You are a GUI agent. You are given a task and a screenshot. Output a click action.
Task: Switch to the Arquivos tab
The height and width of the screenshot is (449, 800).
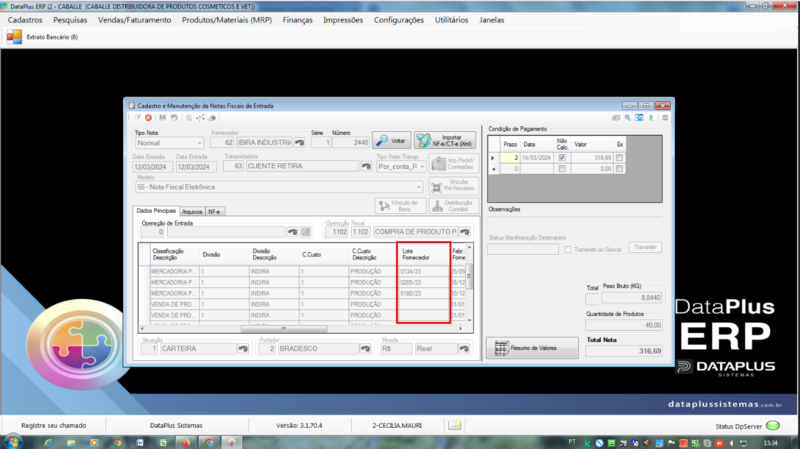click(192, 212)
